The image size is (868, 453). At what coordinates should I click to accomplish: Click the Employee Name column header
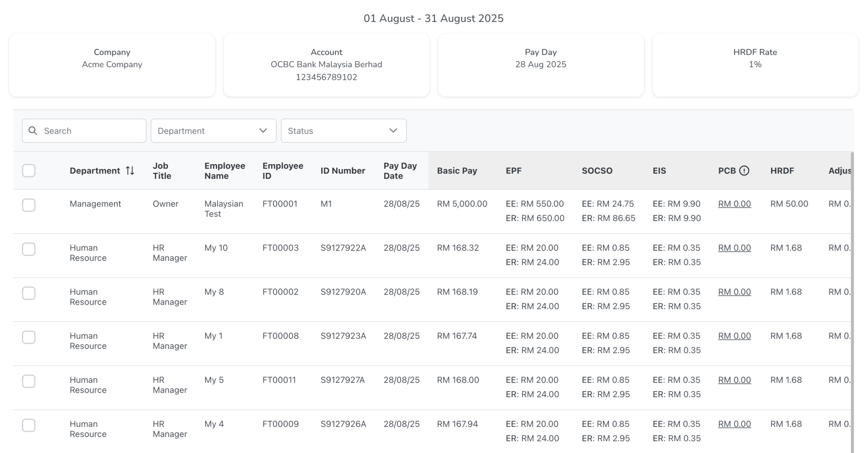click(225, 171)
